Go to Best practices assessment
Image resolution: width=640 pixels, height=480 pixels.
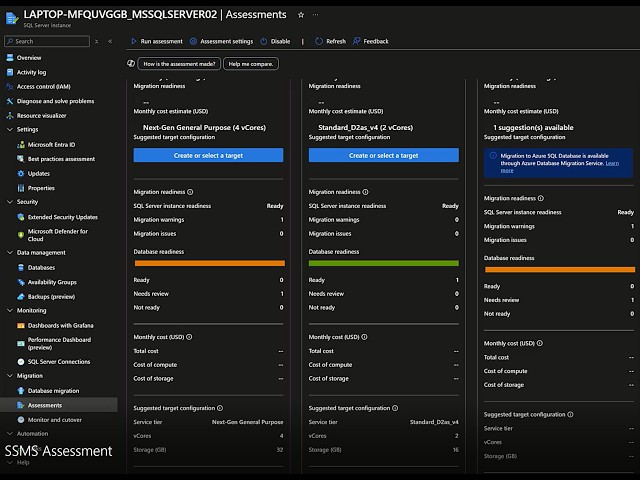point(61,159)
